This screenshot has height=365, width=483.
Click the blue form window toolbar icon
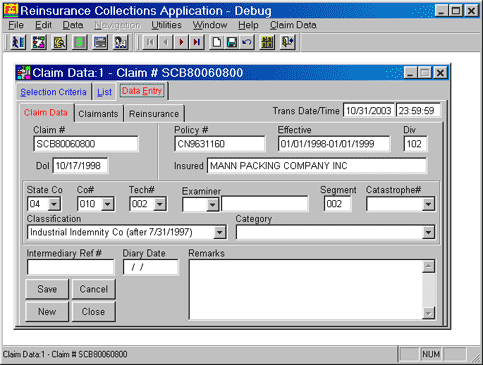pyautogui.click(x=100, y=42)
